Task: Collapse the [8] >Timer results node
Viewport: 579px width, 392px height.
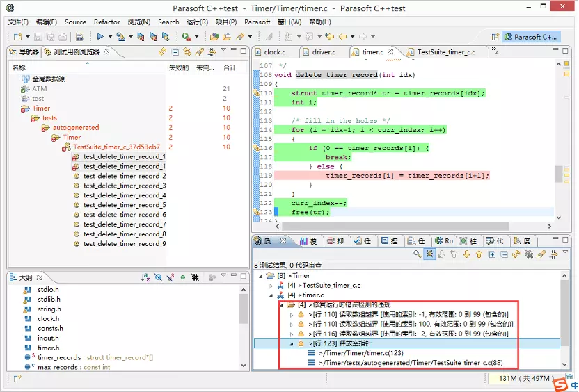Action: point(261,276)
